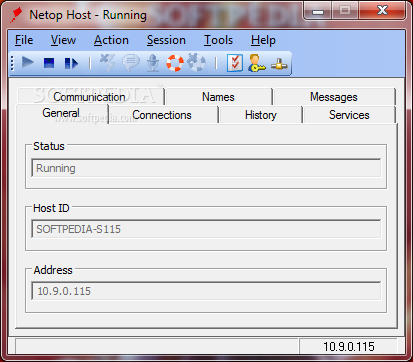Image resolution: width=413 pixels, height=362 pixels.
Task: Open the File menu
Action: (24, 40)
